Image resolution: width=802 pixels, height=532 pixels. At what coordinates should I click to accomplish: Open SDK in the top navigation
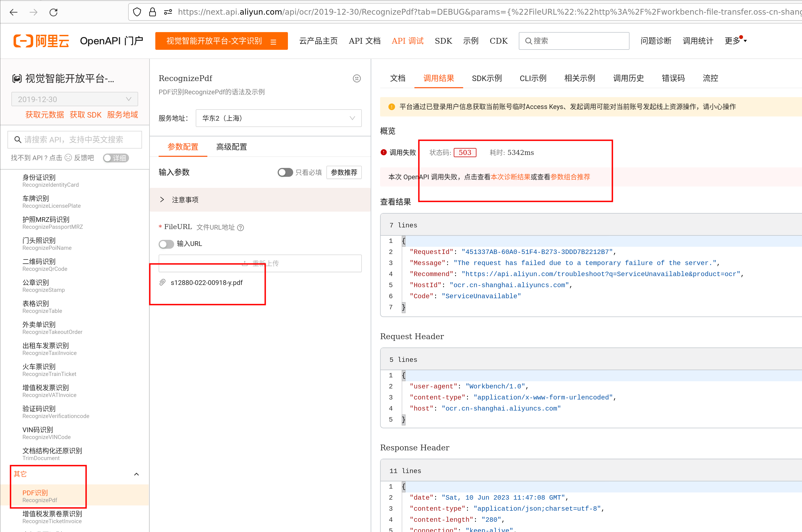[x=443, y=41]
